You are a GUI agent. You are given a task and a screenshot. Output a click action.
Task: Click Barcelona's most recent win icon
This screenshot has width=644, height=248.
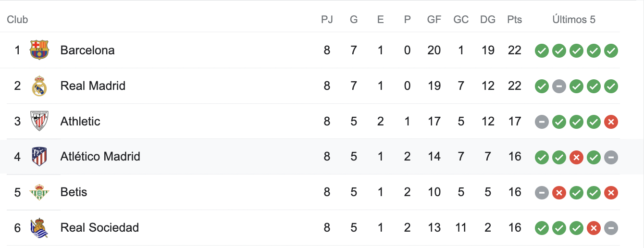(611, 50)
